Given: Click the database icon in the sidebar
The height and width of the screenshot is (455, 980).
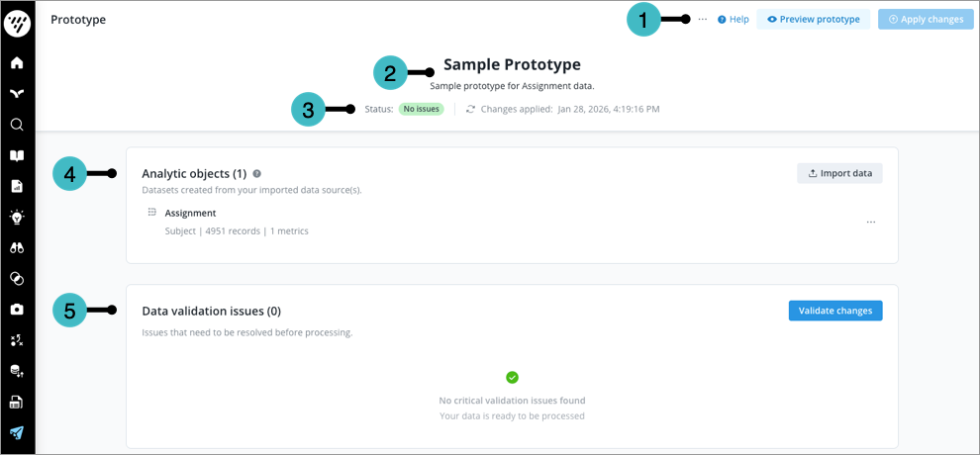Looking at the screenshot, I should 17,371.
